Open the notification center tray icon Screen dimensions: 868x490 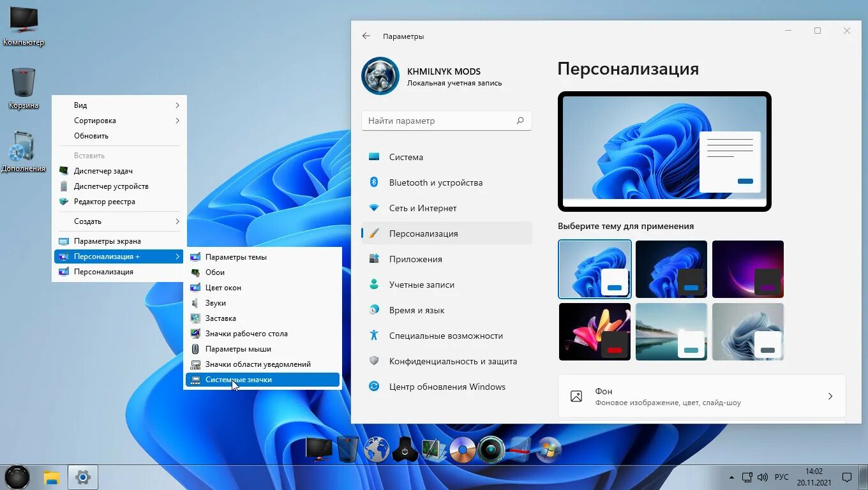click(847, 477)
